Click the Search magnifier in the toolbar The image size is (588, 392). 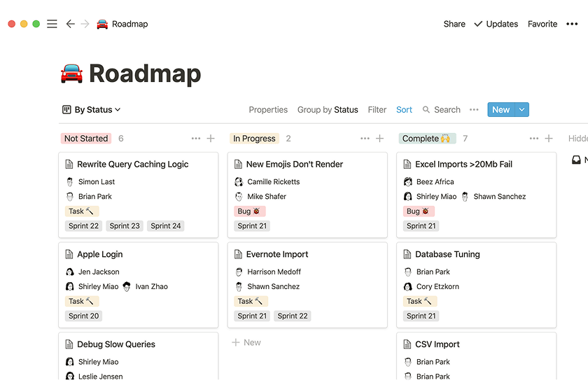(x=427, y=110)
